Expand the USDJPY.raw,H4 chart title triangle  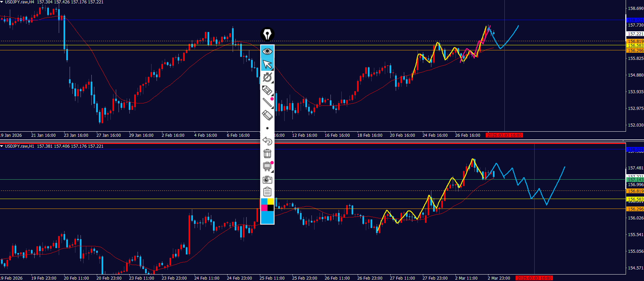(2, 2)
